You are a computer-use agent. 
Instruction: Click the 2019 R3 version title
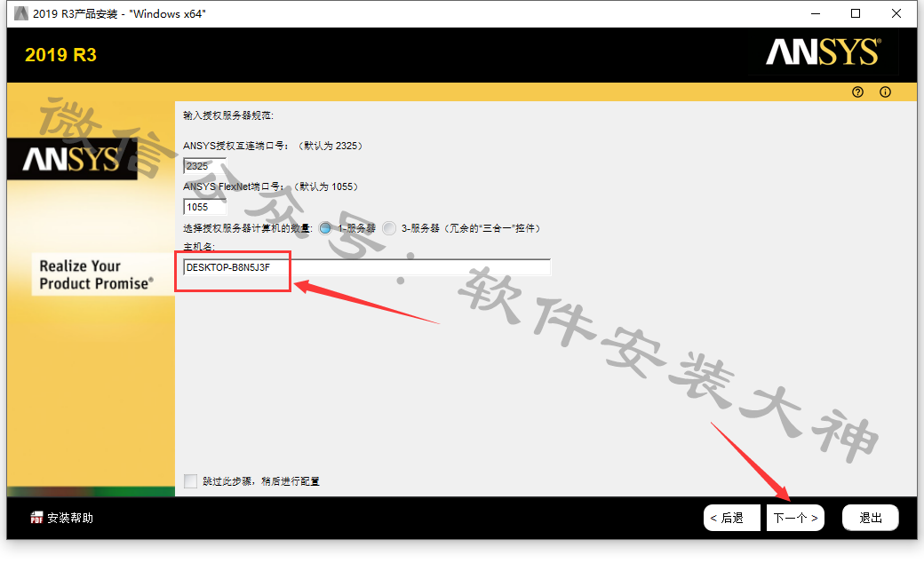[x=60, y=55]
